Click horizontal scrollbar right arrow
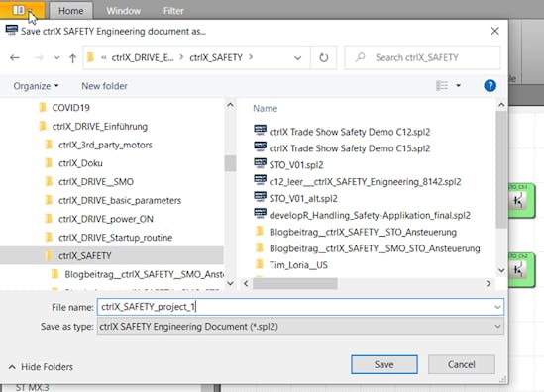This screenshot has height=392, width=544. point(489,283)
